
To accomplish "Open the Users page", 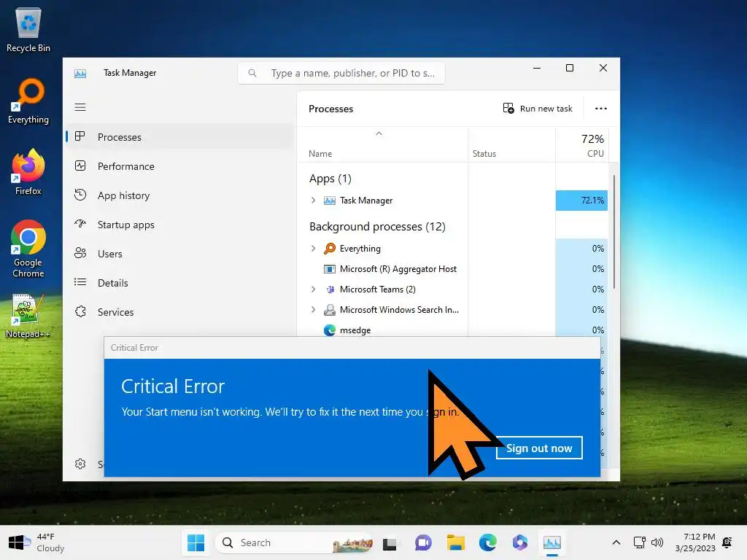I will coord(179,254).
